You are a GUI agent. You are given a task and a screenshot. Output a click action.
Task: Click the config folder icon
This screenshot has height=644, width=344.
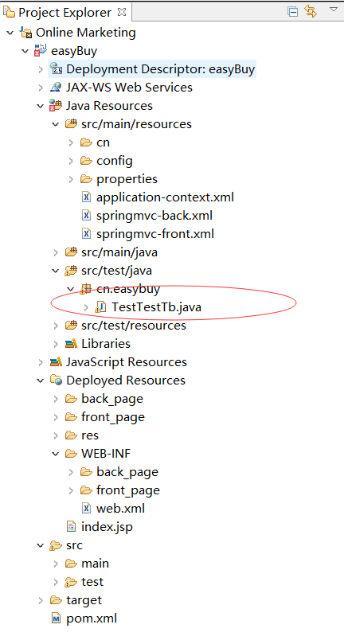tap(86, 160)
